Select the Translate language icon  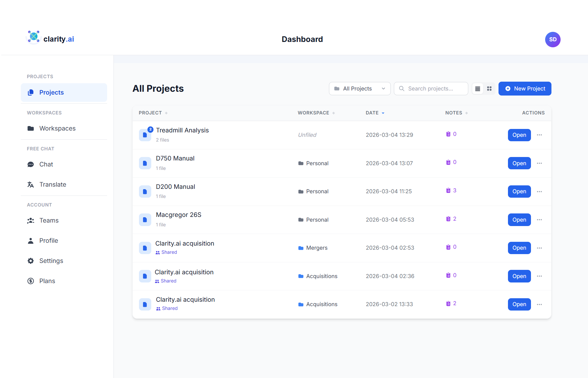(31, 184)
